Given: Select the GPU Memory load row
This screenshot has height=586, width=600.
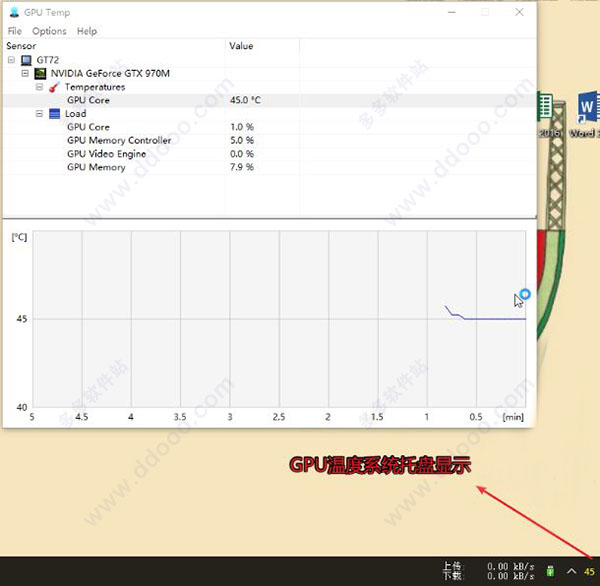Looking at the screenshot, I should (x=269, y=167).
